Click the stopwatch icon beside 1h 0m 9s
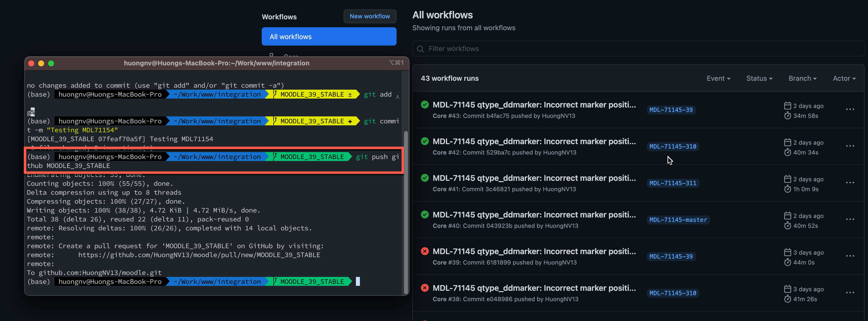The width and height of the screenshot is (868, 321). click(x=787, y=189)
